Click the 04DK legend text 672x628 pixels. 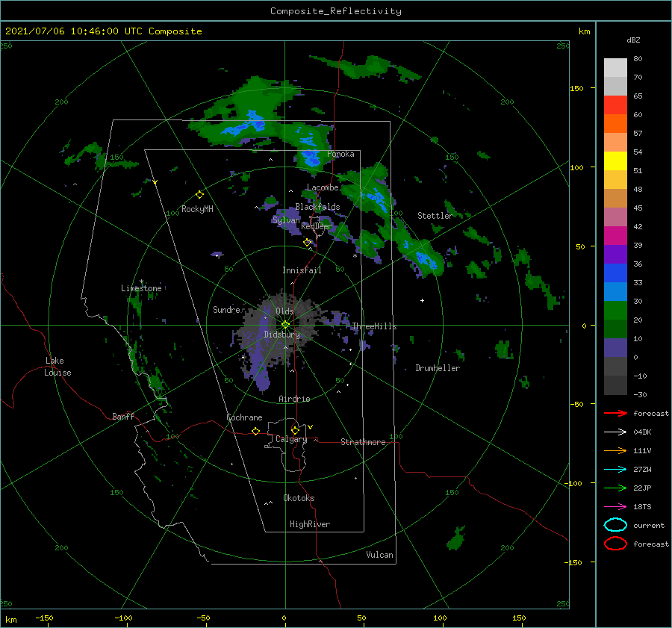coord(642,432)
